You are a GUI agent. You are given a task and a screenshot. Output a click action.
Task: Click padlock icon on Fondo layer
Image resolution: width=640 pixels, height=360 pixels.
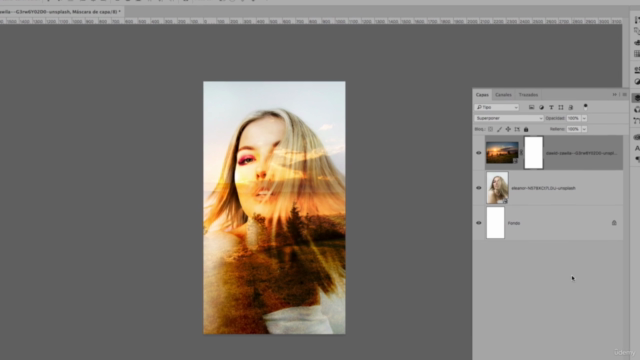614,223
